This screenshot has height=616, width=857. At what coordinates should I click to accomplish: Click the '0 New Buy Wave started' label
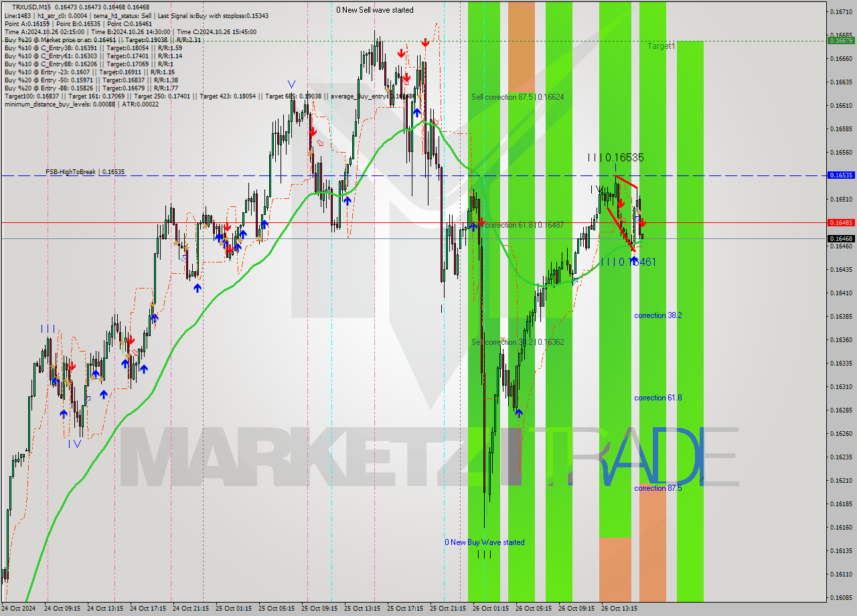pyautogui.click(x=485, y=542)
